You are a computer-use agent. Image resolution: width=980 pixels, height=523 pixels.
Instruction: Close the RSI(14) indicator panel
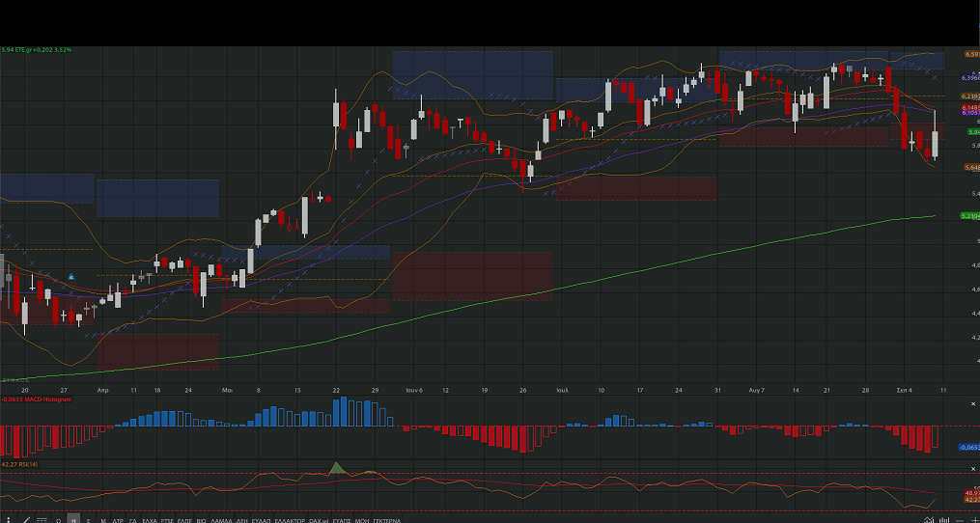pyautogui.click(x=972, y=468)
